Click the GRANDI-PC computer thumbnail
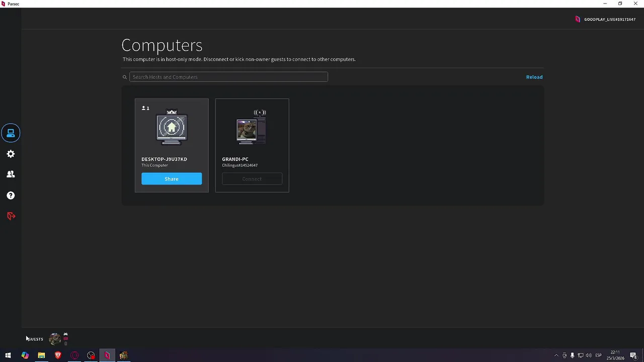Viewport: 644px width, 362px height. tap(252, 127)
